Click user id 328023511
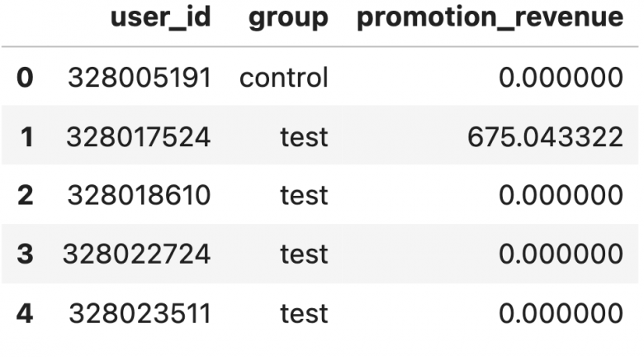The width and height of the screenshot is (644, 357). pyautogui.click(x=140, y=313)
